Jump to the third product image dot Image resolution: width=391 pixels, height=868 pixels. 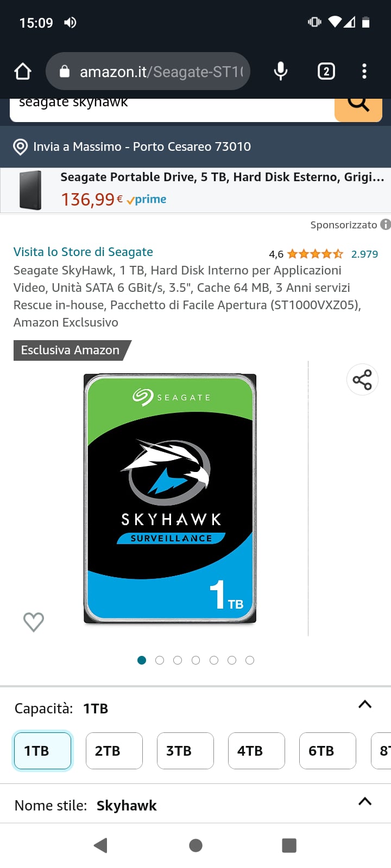pyautogui.click(x=178, y=660)
